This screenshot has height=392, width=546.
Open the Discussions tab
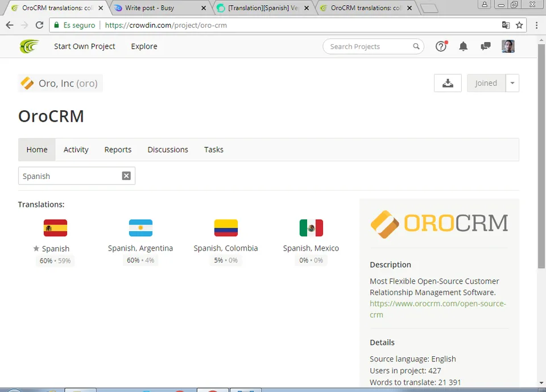tap(168, 149)
